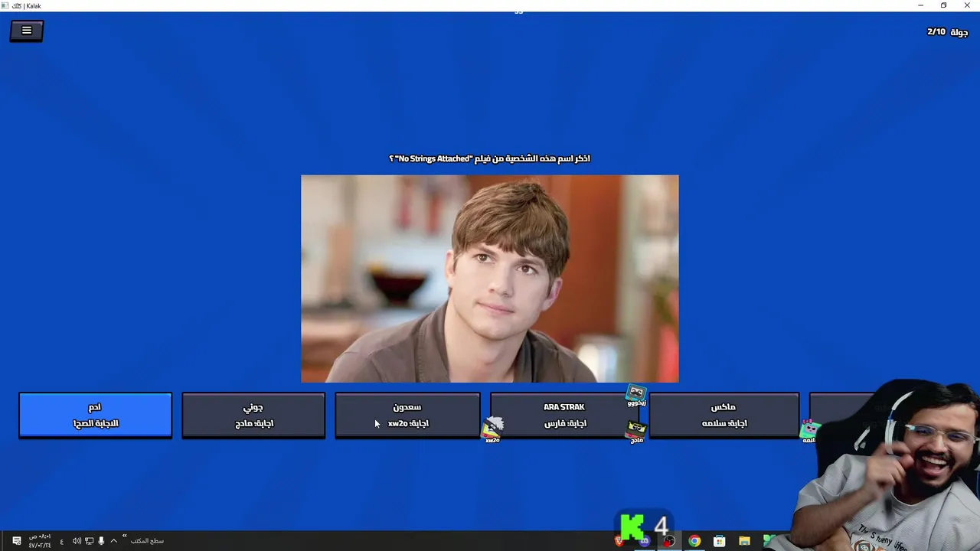
Task: Open Brave browser from the taskbar
Action: pyautogui.click(x=619, y=541)
